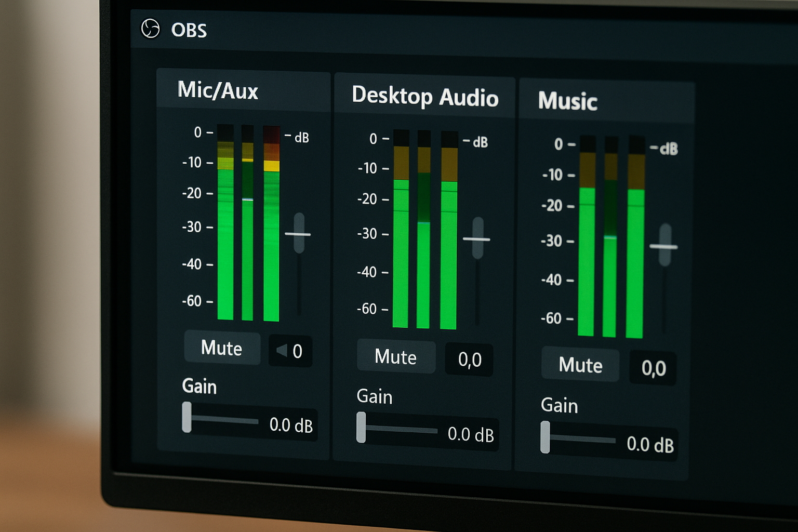This screenshot has height=532, width=798.
Task: Click the Desktop Audio level meter bars
Action: click(x=425, y=229)
